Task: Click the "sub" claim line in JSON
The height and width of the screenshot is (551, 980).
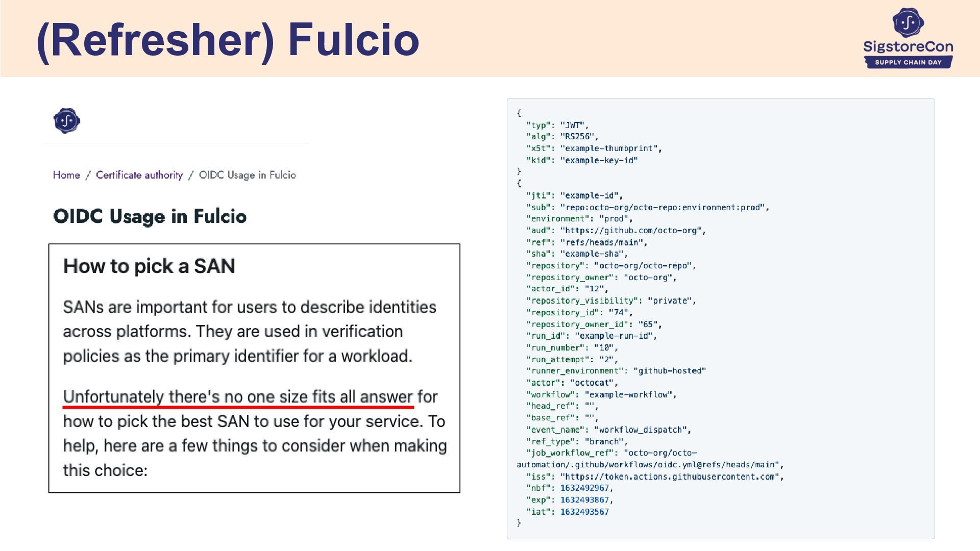Action: (x=647, y=207)
